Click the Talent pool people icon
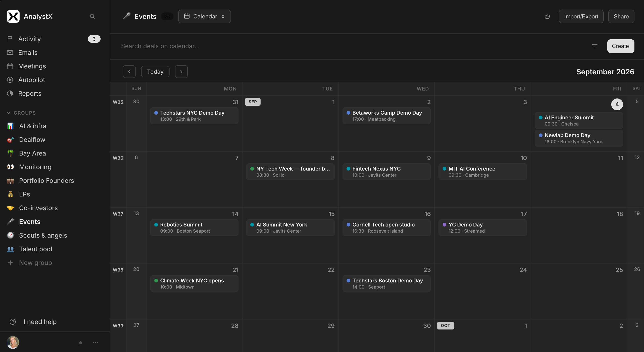This screenshot has width=644, height=352. tap(10, 249)
